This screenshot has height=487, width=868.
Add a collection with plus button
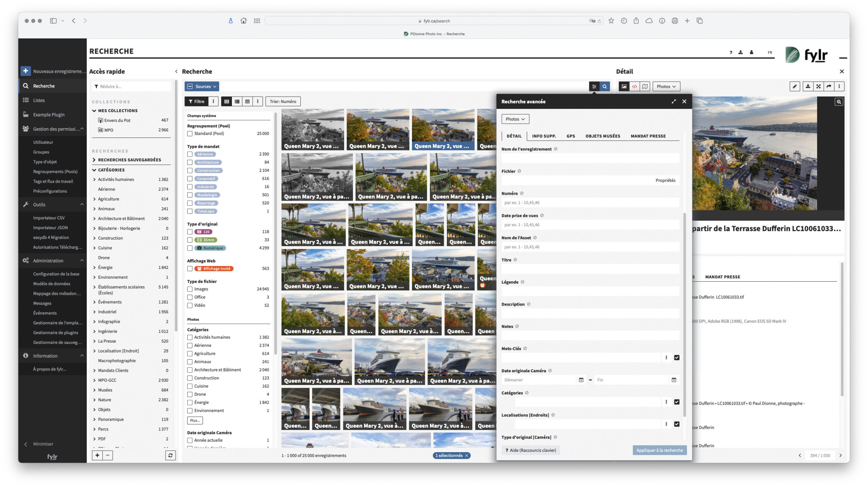click(97, 455)
